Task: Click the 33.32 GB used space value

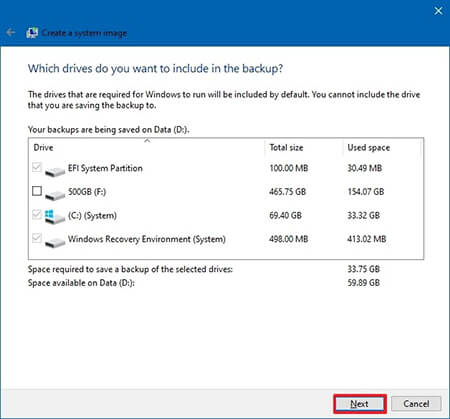Action: [x=364, y=215]
